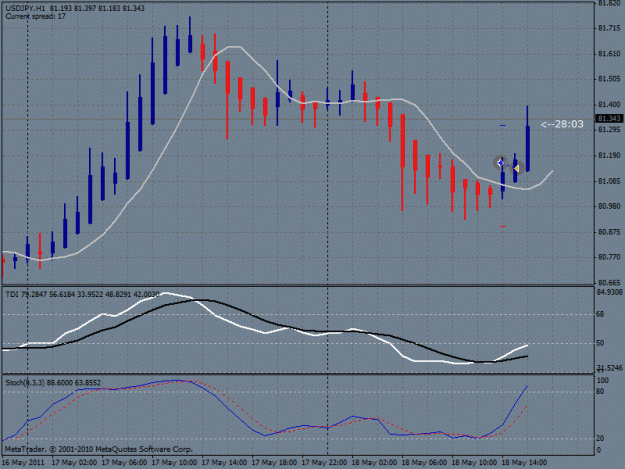The height and width of the screenshot is (469, 625).
Task: Click the 80.665 price scale label
Action: 609,283
